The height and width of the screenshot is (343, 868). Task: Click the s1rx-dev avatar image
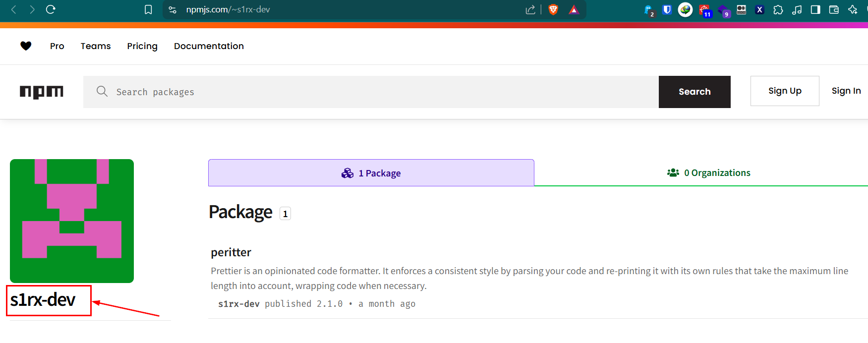(x=72, y=221)
